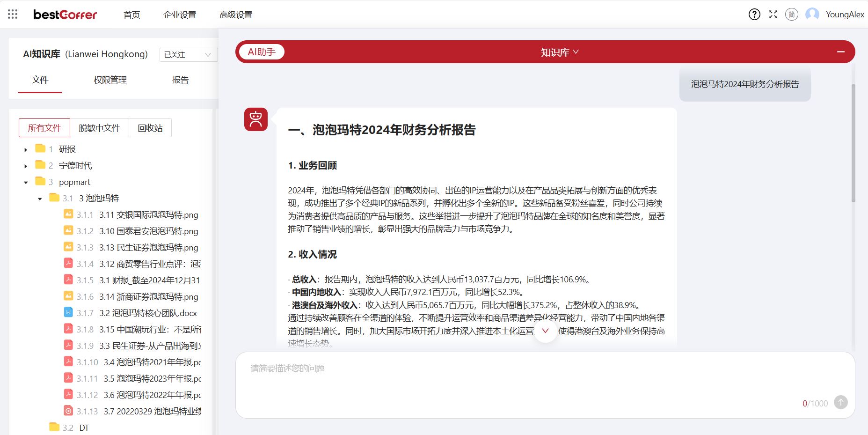Click the 3 泡泡玛特 folder icon

tap(54, 198)
